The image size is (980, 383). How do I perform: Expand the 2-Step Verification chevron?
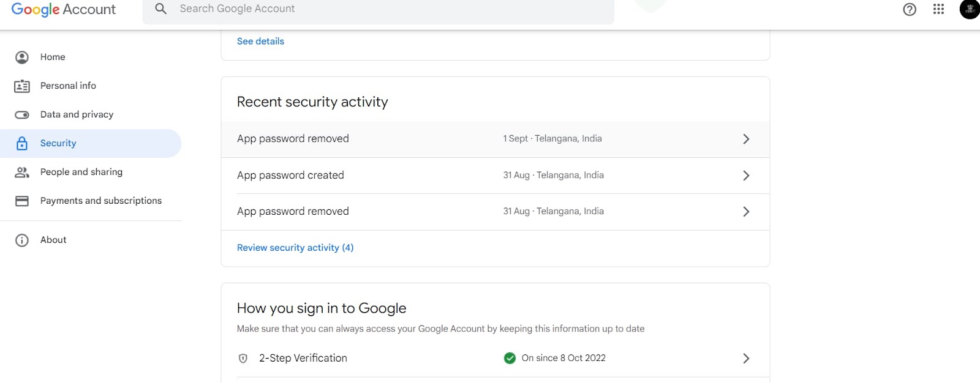click(x=746, y=359)
